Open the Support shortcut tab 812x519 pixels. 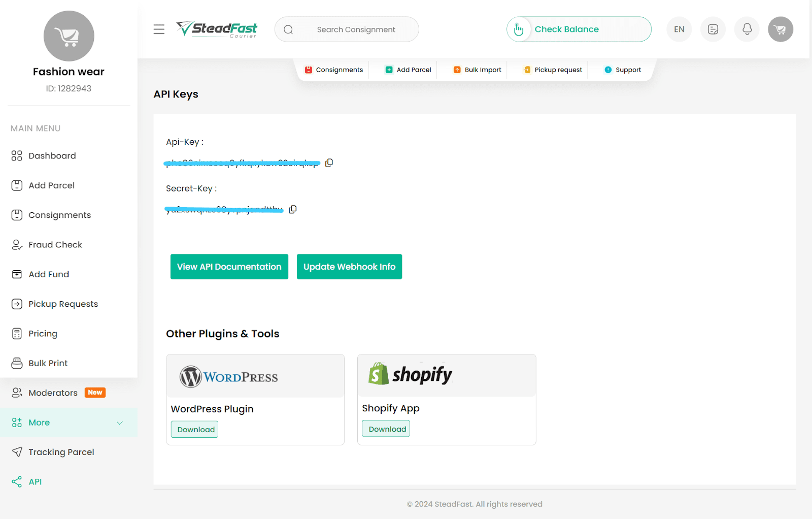623,70
